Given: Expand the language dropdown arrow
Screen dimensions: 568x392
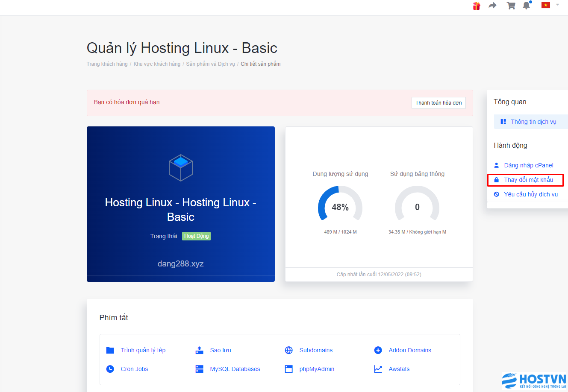Looking at the screenshot, I should [x=557, y=5].
